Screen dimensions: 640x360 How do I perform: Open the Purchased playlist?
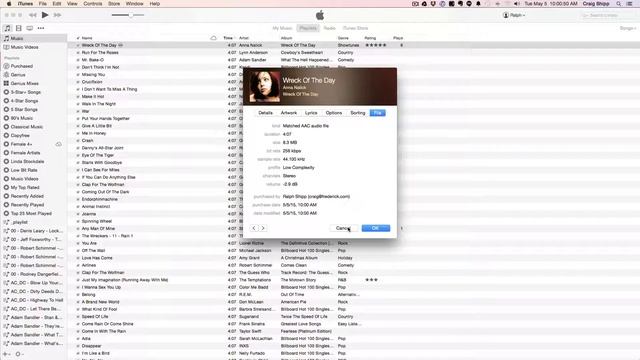click(x=22, y=66)
